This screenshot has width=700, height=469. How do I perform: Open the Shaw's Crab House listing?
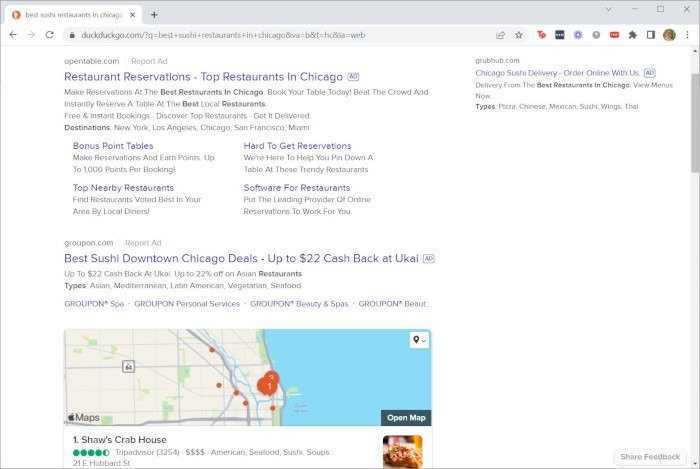click(x=120, y=440)
